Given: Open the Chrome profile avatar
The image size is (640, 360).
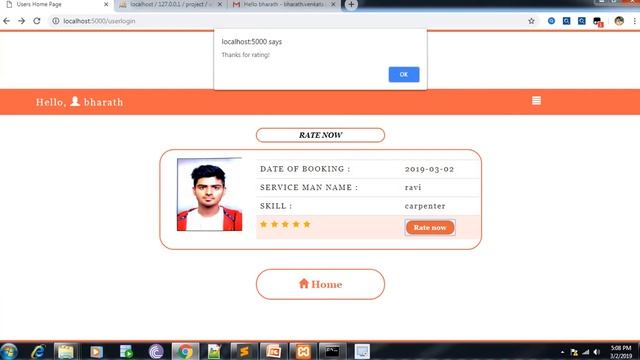Looking at the screenshot, I should (619, 21).
